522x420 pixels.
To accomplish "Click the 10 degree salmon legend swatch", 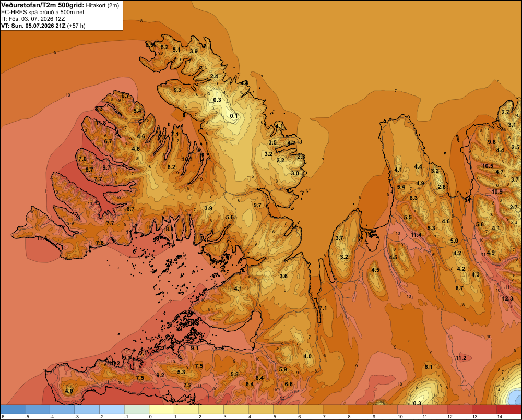I will 410,410.
